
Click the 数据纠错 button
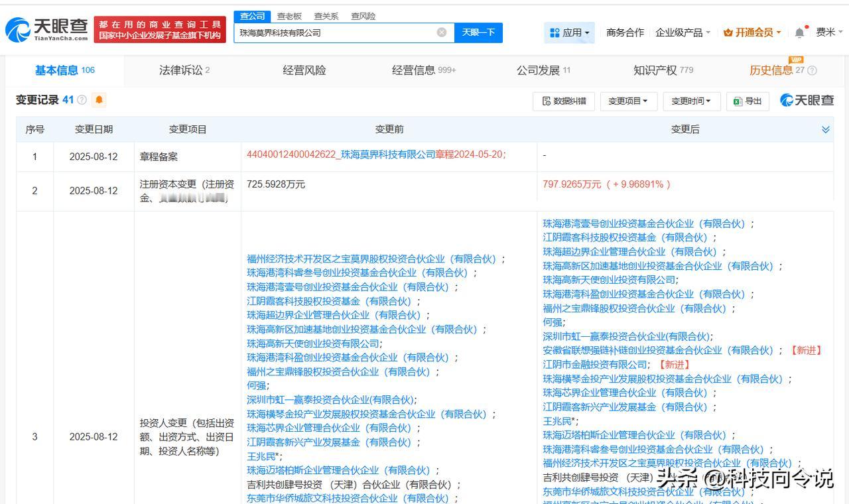tap(564, 101)
